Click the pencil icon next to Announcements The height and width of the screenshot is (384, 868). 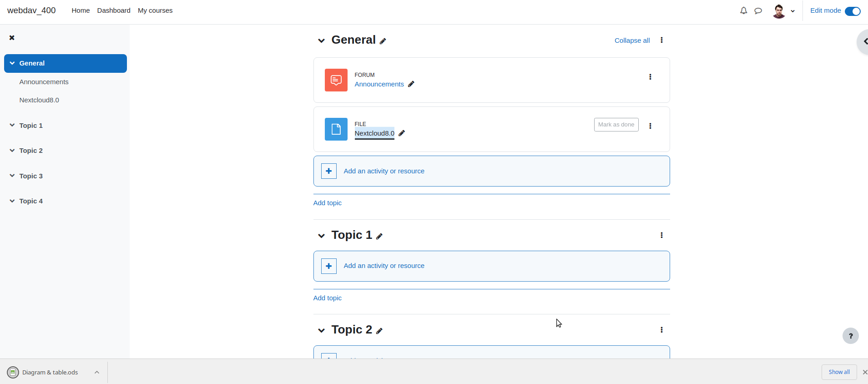pyautogui.click(x=411, y=84)
